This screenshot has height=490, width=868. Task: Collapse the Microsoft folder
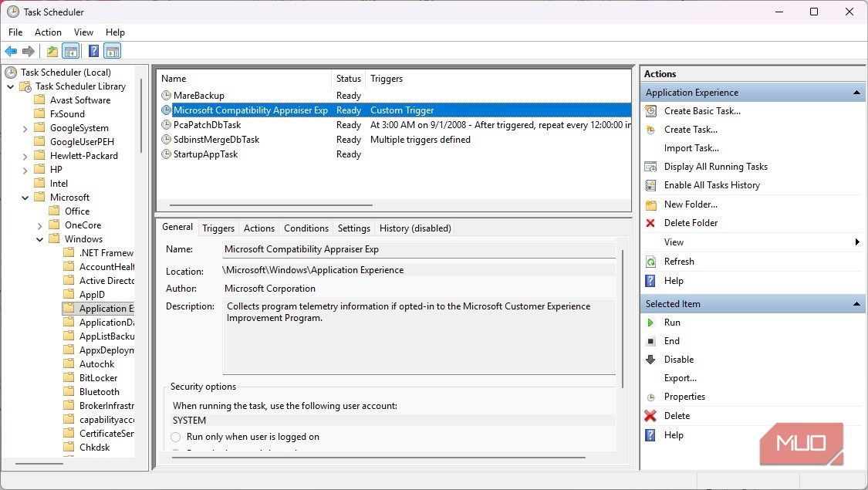(x=25, y=198)
